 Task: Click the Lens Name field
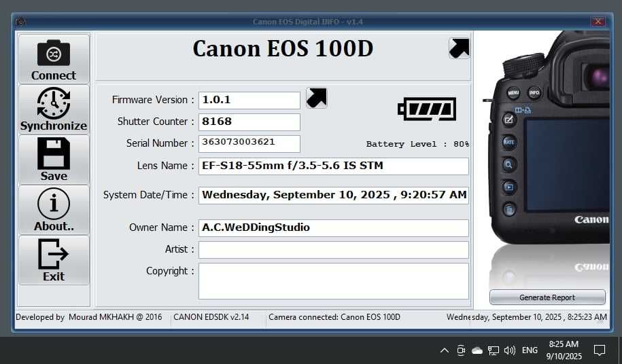coord(333,166)
